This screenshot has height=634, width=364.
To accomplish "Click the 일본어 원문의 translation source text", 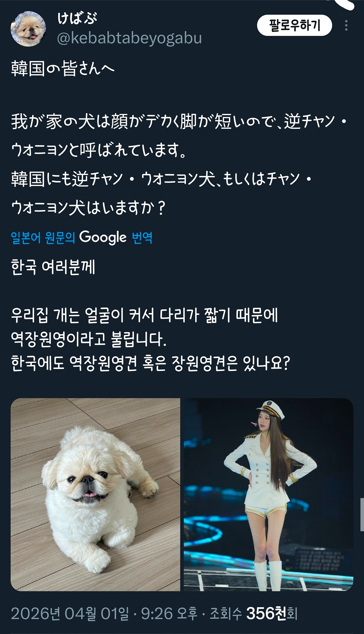I will point(43,237).
